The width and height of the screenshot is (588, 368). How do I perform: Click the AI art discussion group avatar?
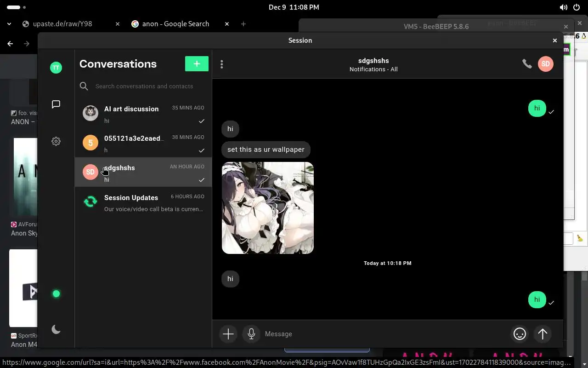pos(90,113)
